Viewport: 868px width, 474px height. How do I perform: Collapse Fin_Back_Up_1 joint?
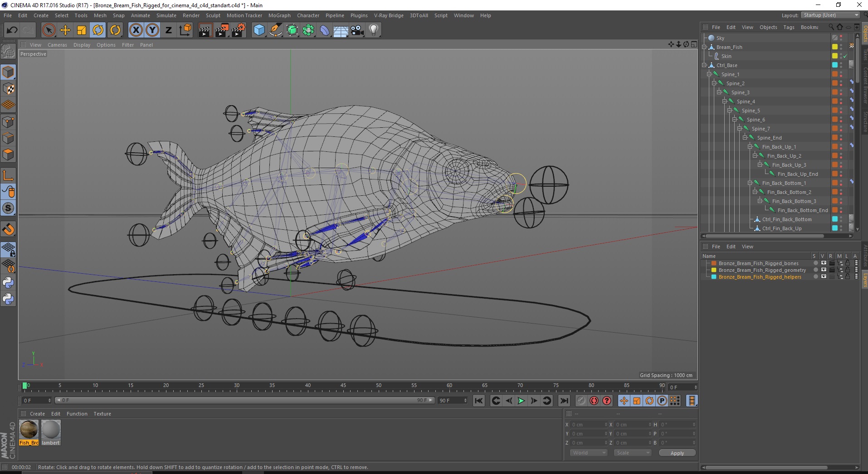point(750,147)
